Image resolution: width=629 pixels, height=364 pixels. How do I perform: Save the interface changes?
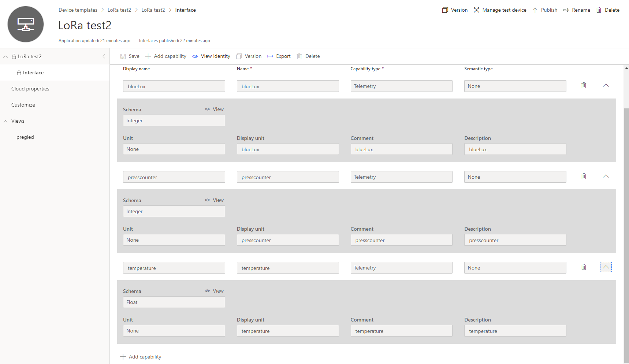[x=130, y=56]
